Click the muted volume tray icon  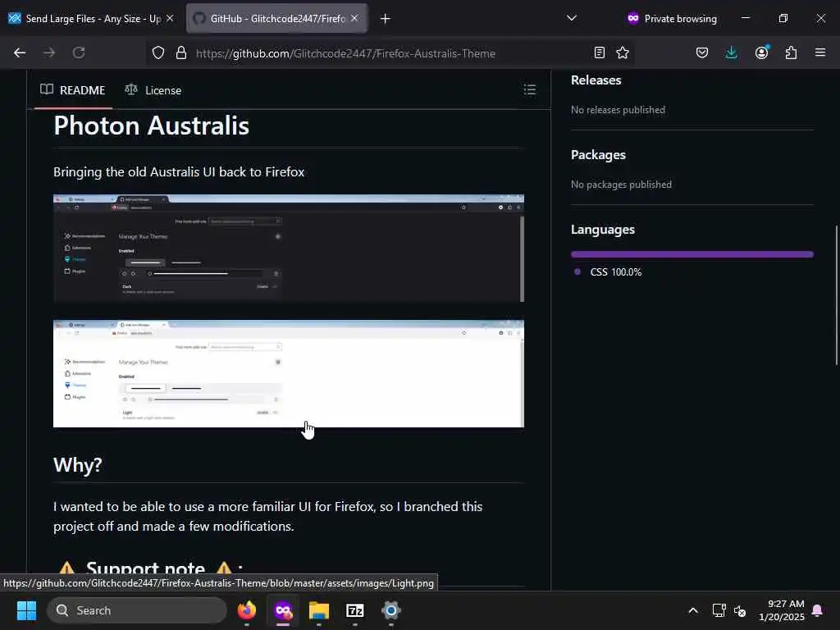(740, 610)
